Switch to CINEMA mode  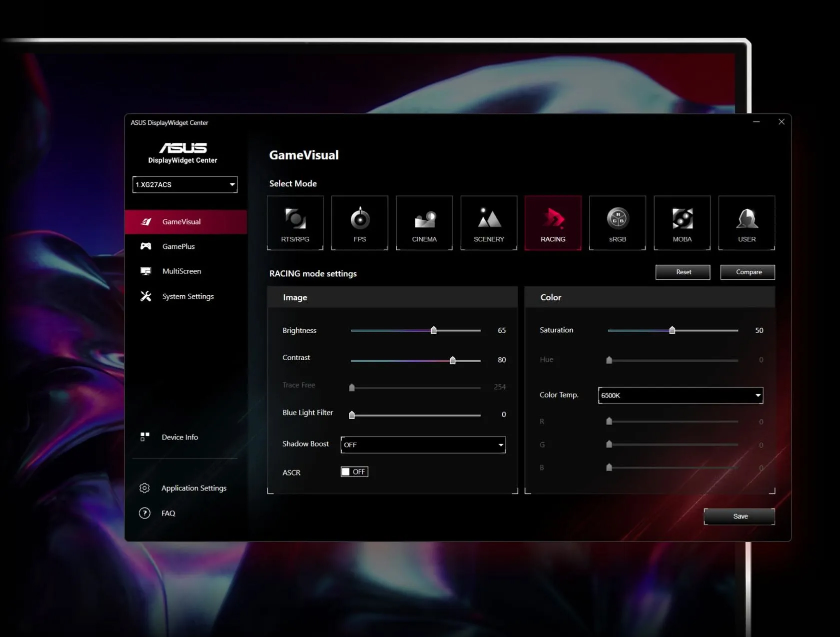coord(424,223)
